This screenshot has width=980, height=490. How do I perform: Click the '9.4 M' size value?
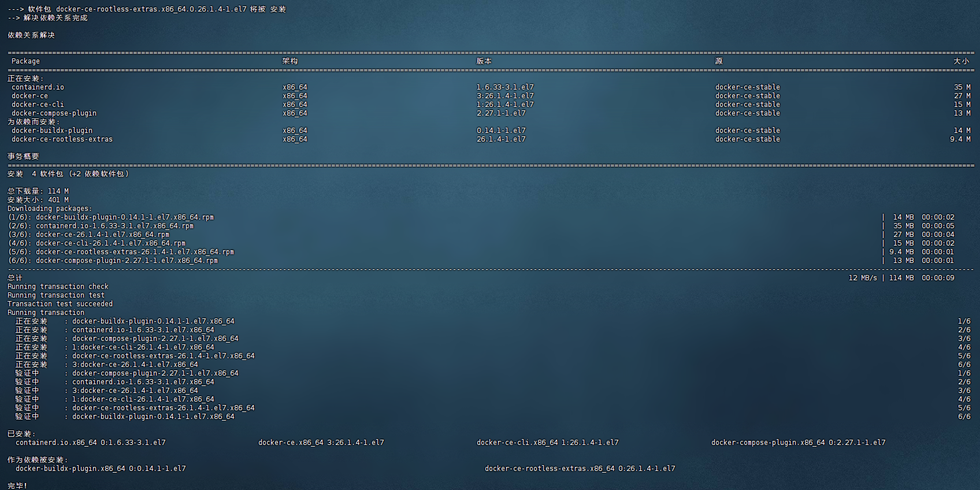click(960, 139)
